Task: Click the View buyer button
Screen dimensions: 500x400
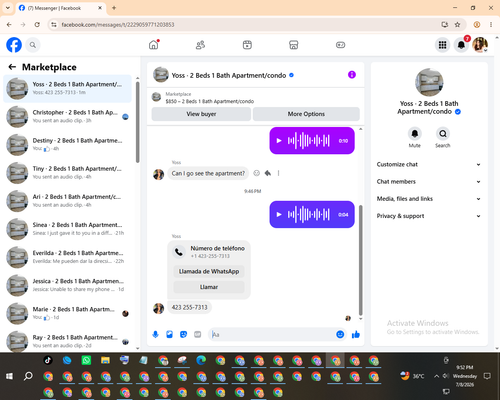Action: (201, 114)
